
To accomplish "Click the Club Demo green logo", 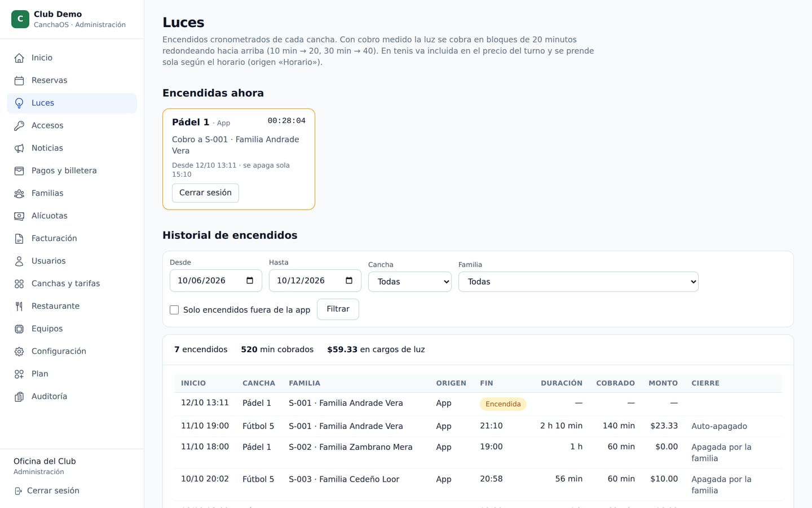I will [x=20, y=19].
